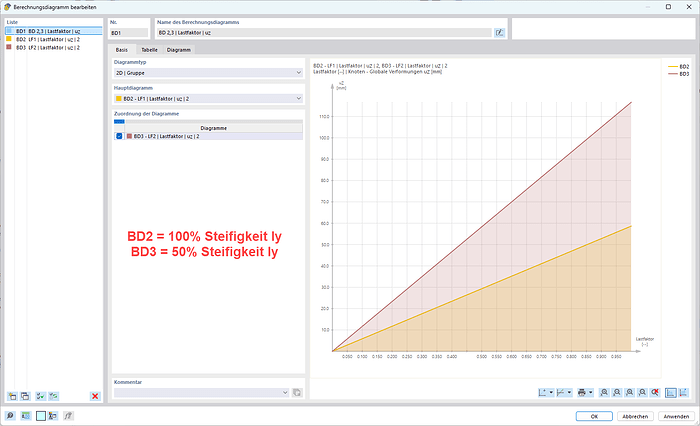Uncheck the BD3 - LF2 diagram checkbox

click(119, 136)
